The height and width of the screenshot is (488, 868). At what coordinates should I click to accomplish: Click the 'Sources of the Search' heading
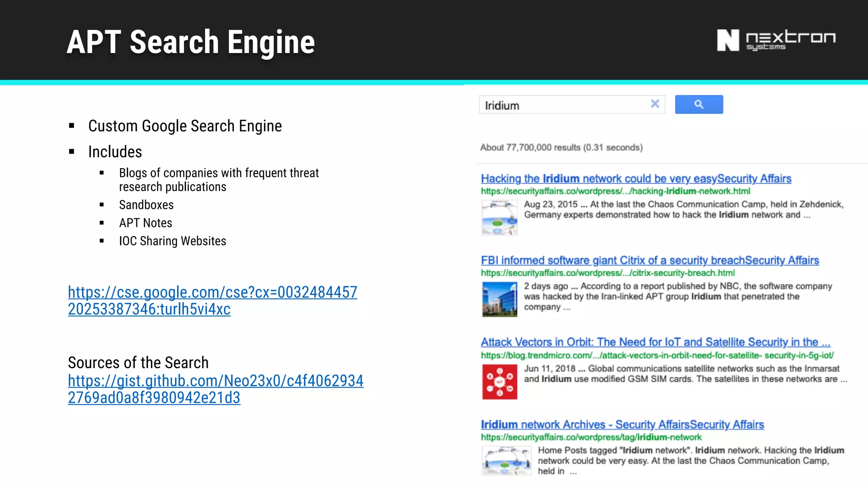click(x=138, y=363)
